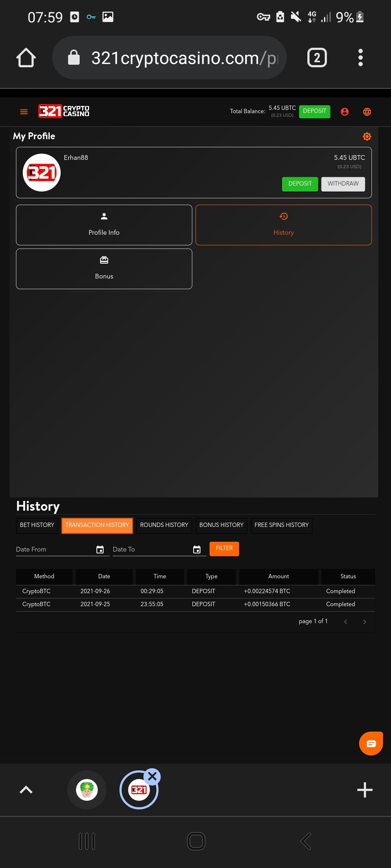391x868 pixels.
Task: Go to next page of transactions
Action: click(x=365, y=622)
